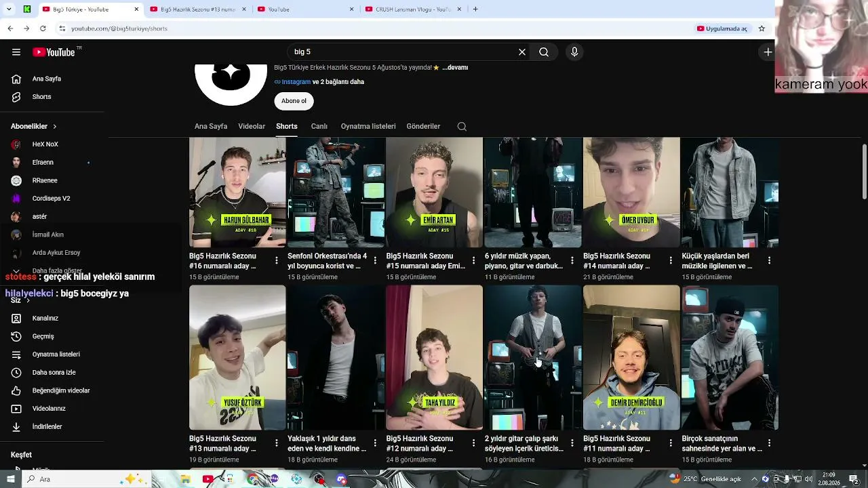Open the Windows Start menu
Viewport: 868px width, 488px height.
coord(10,479)
